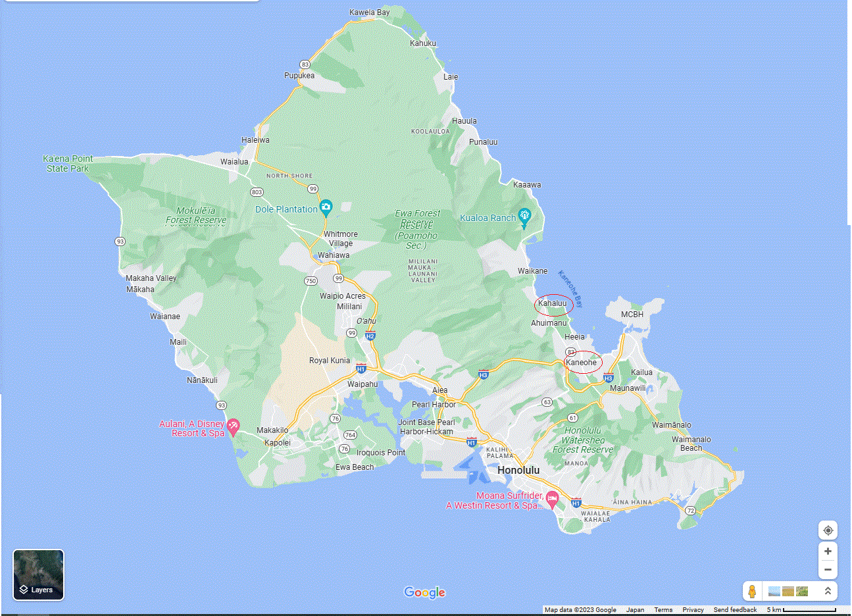Select the Kaneohe Bay water label
This screenshot has width=852, height=616.
point(570,289)
